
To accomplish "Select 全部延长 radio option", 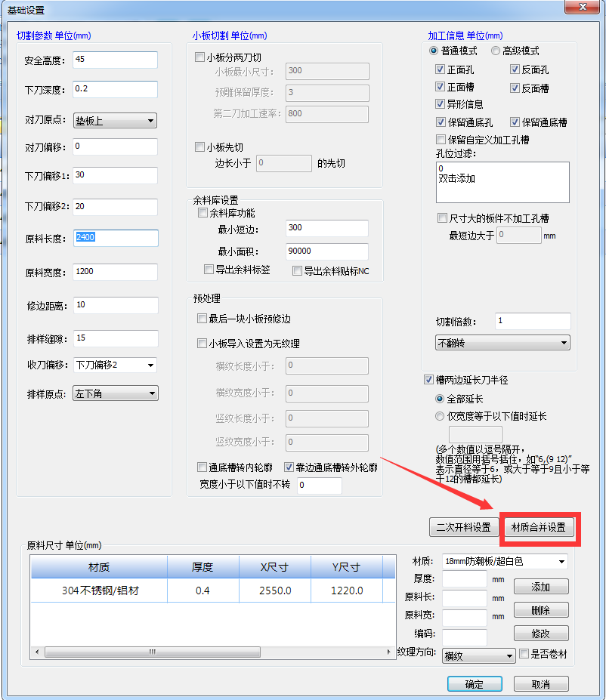I will [440, 398].
